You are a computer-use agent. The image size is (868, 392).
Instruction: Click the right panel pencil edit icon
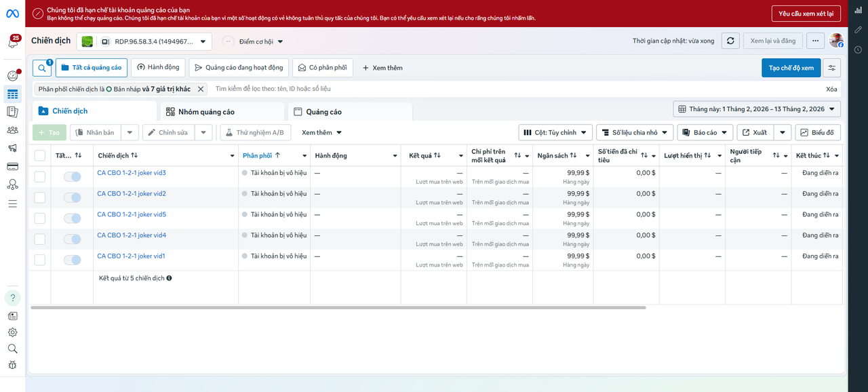pyautogui.click(x=858, y=30)
